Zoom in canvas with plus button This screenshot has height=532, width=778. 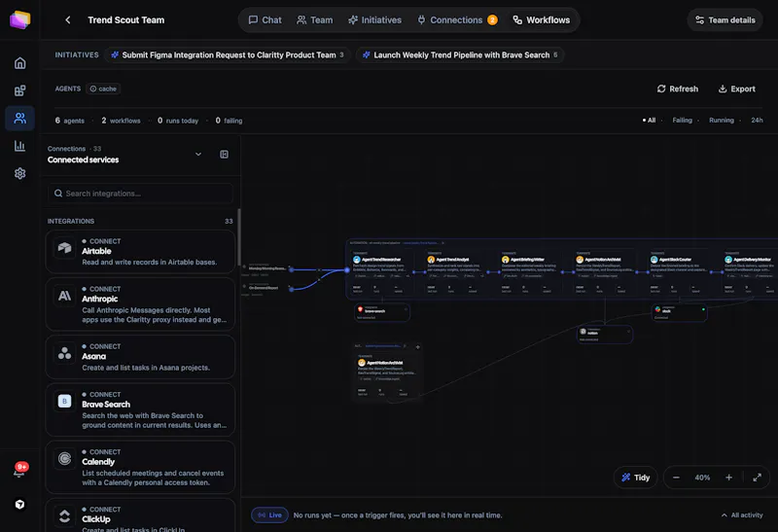(728, 478)
